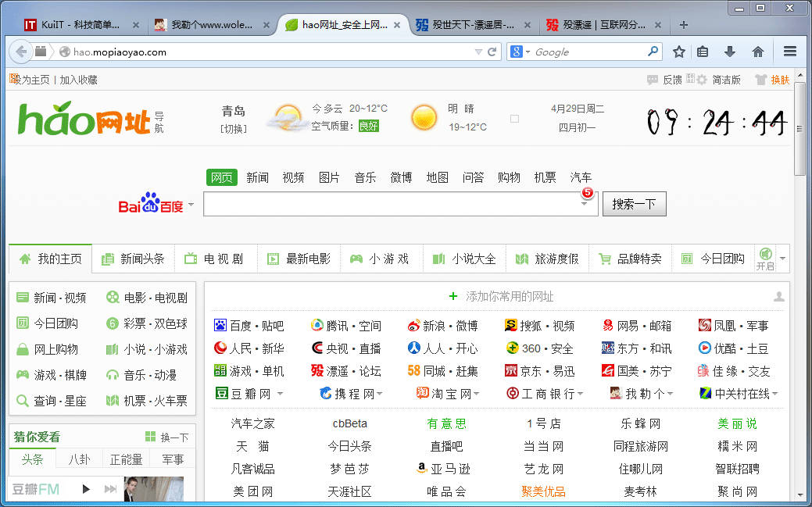Toggle the small checkbox beside the date
This screenshot has height=507, width=812.
point(514,119)
